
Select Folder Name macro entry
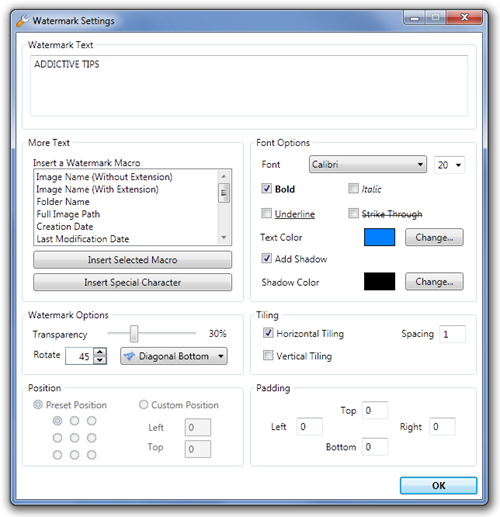[x=63, y=202]
